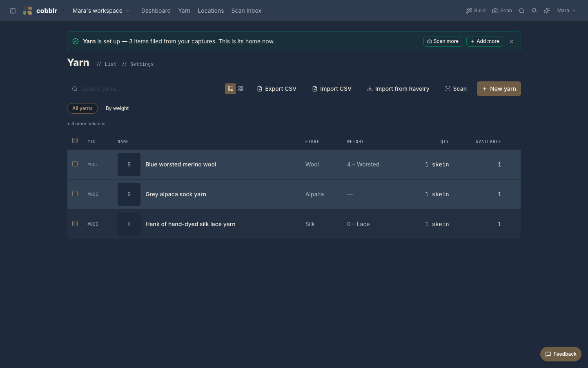Open Grey alpaca sock yarn
The height and width of the screenshot is (368, 588).
pyautogui.click(x=176, y=194)
